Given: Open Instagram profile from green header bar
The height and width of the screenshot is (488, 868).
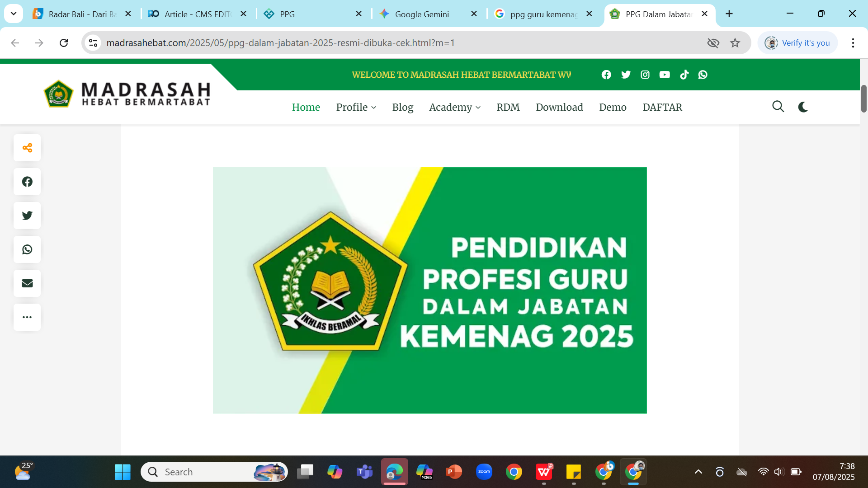Looking at the screenshot, I should (x=645, y=75).
